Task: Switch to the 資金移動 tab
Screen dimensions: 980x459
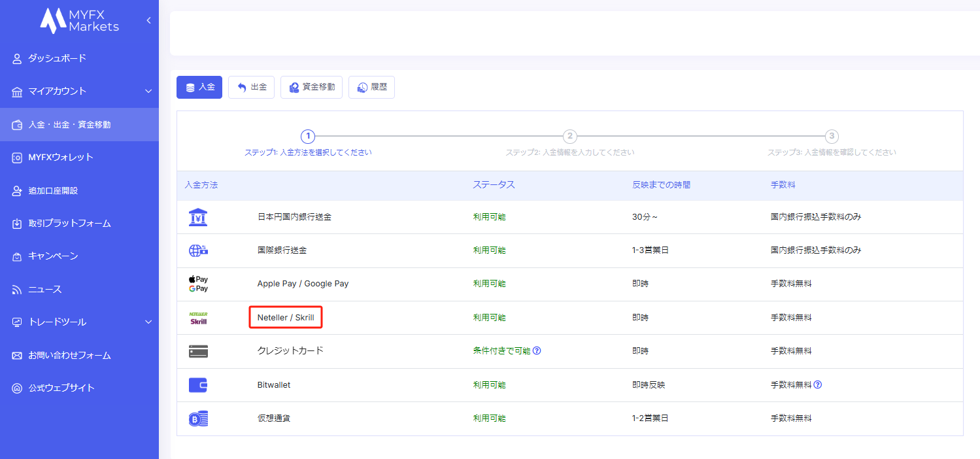Action: pos(311,87)
